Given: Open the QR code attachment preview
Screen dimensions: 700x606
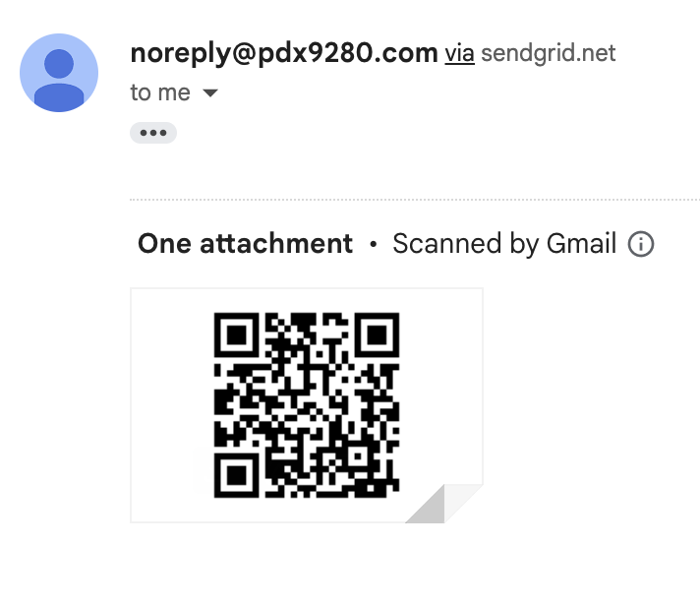Looking at the screenshot, I should coord(307,405).
